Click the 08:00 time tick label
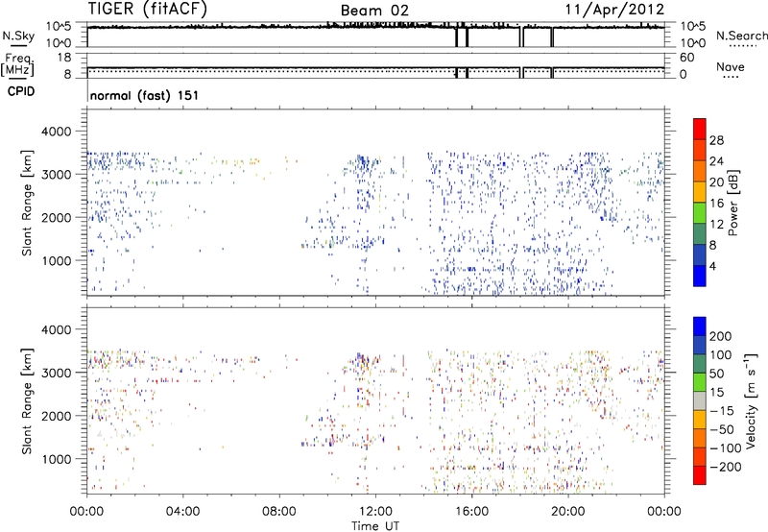Screen dimensions: 768x532 279,512
